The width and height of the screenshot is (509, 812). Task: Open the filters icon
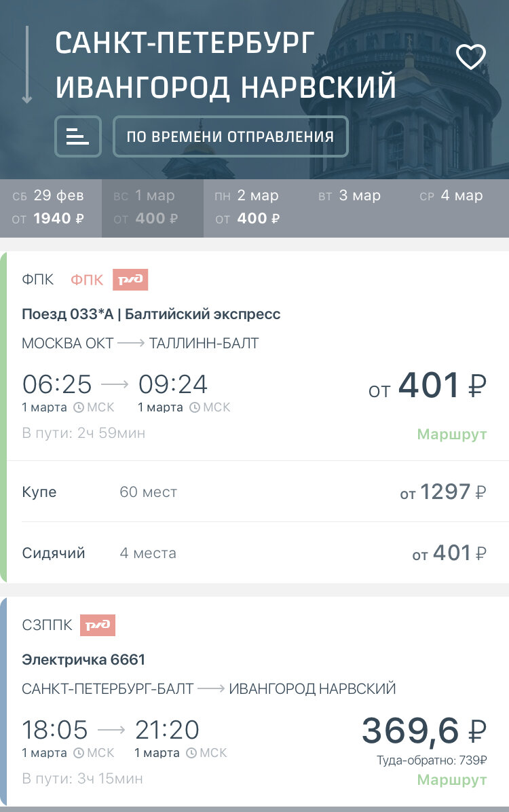point(77,136)
